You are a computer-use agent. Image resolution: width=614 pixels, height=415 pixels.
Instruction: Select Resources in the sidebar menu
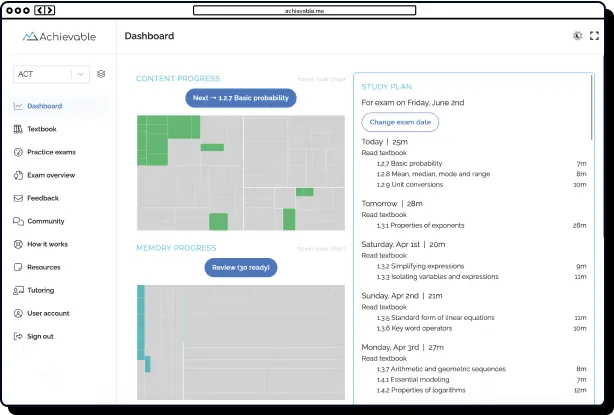43,267
